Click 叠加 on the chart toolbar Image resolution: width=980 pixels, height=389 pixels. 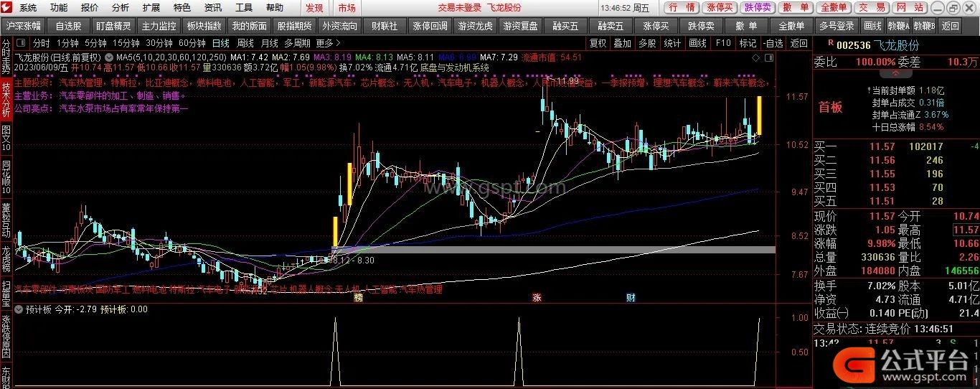pos(623,43)
